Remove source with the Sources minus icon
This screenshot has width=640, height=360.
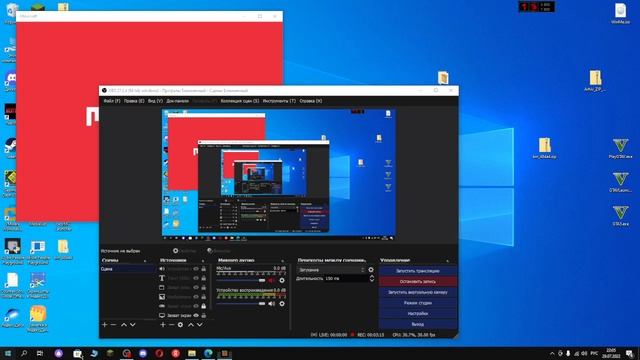[x=172, y=324]
